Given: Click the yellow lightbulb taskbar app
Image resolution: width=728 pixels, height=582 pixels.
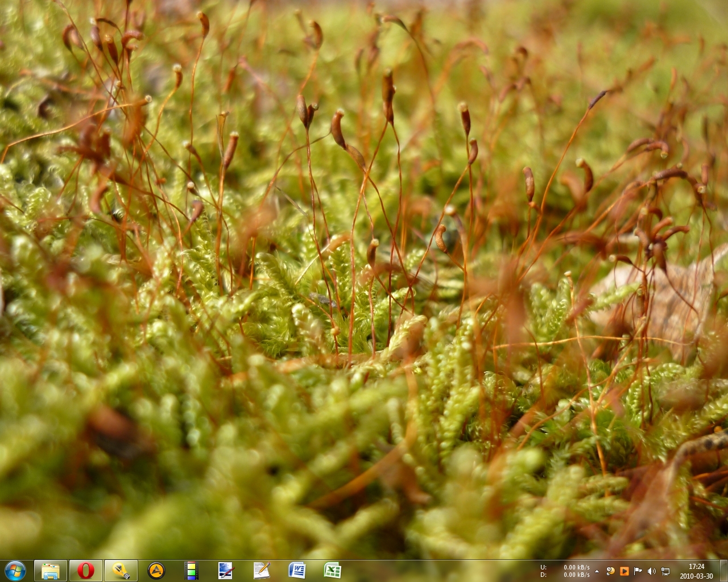Looking at the screenshot, I should point(121,571).
